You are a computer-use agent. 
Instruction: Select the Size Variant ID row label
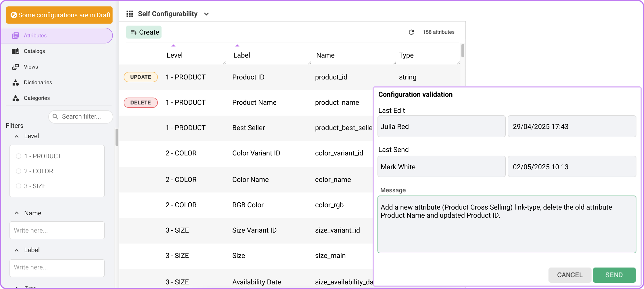tap(254, 230)
